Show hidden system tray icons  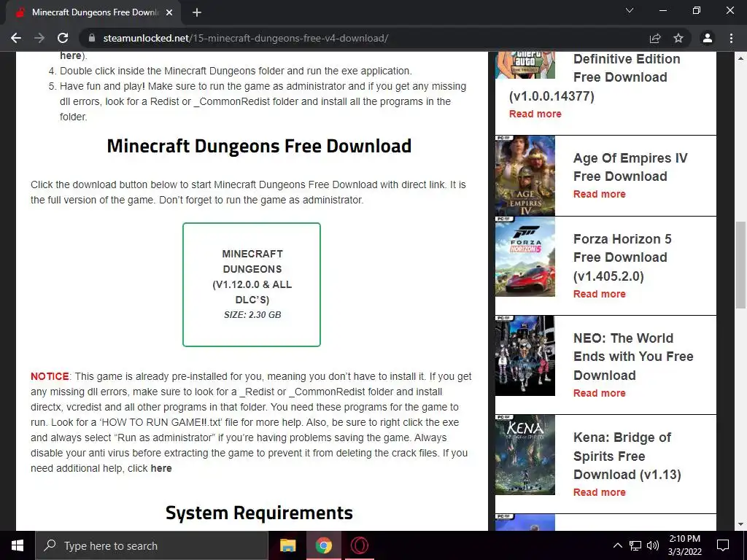(617, 545)
